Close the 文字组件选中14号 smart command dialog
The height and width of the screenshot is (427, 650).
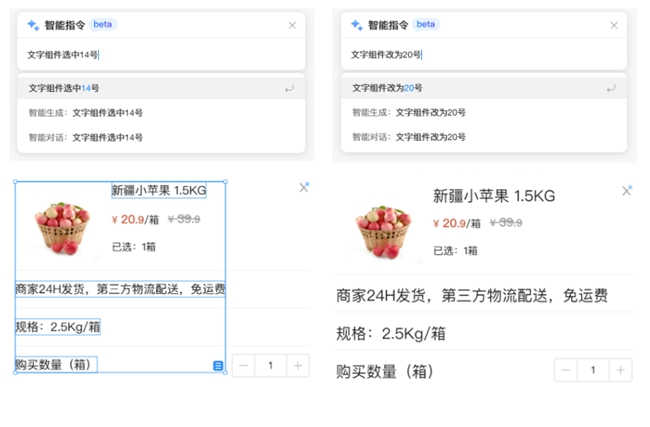[292, 25]
